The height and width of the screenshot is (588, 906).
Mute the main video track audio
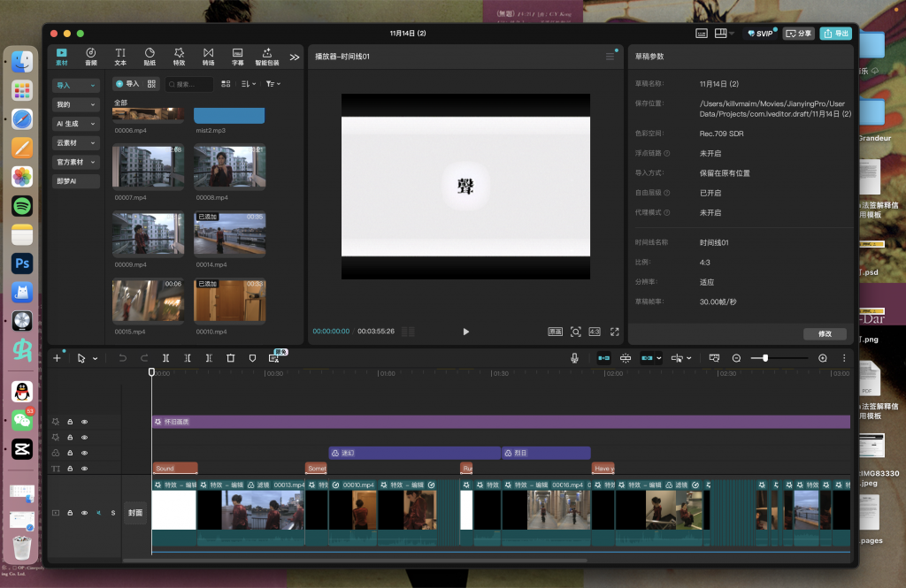(99, 513)
